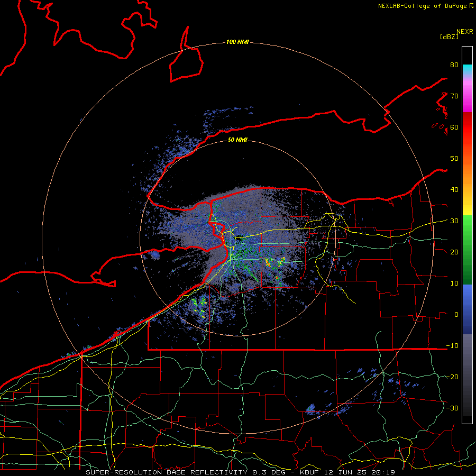476x476 pixels.
Task: Click the 10 value on the dBZ scale
Action: [x=454, y=283]
